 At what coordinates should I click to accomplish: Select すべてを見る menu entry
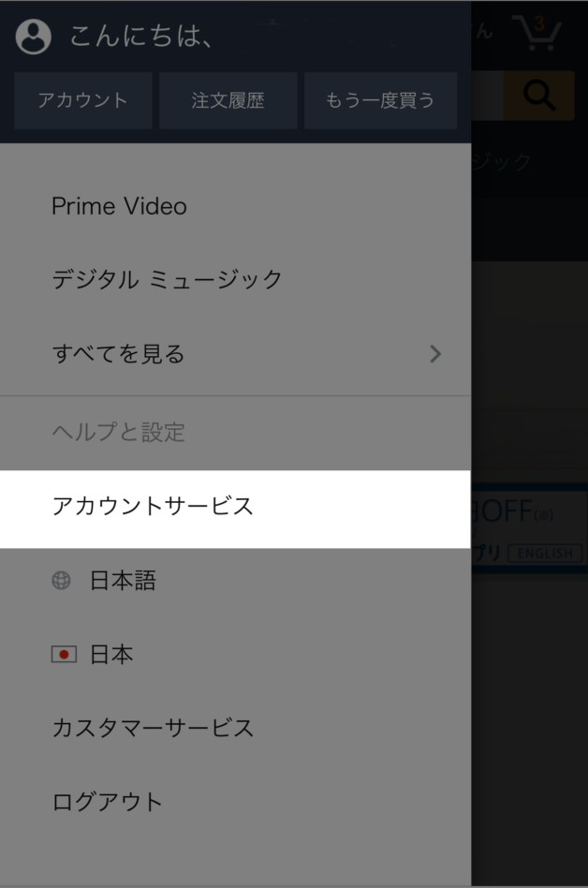pos(235,354)
